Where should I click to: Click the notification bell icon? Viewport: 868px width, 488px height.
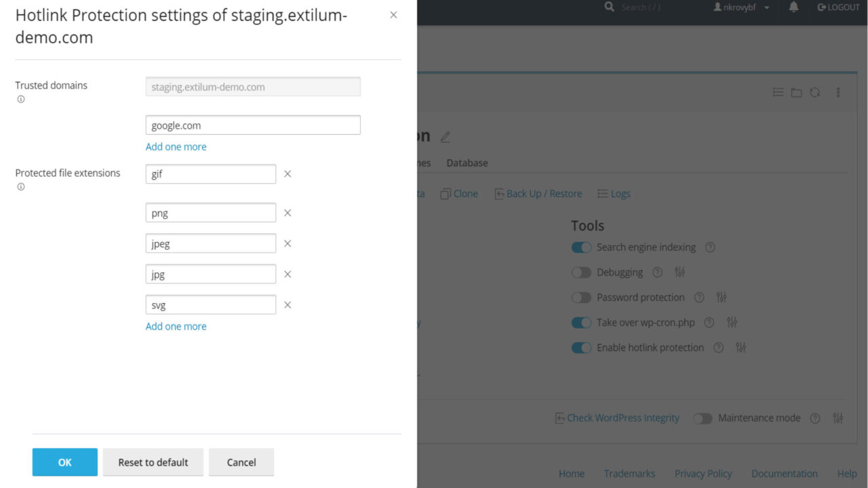click(793, 7)
